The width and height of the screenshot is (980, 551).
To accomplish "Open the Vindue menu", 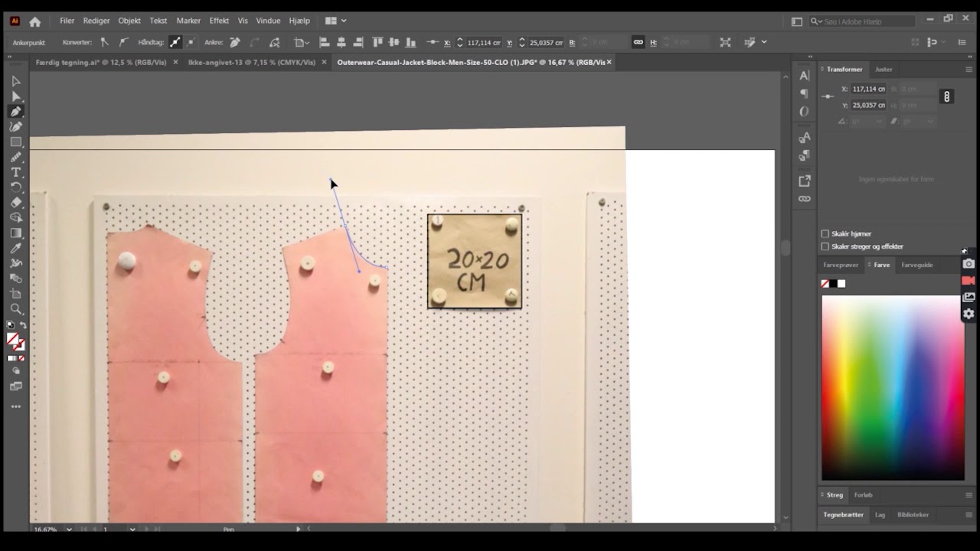I will coord(268,21).
